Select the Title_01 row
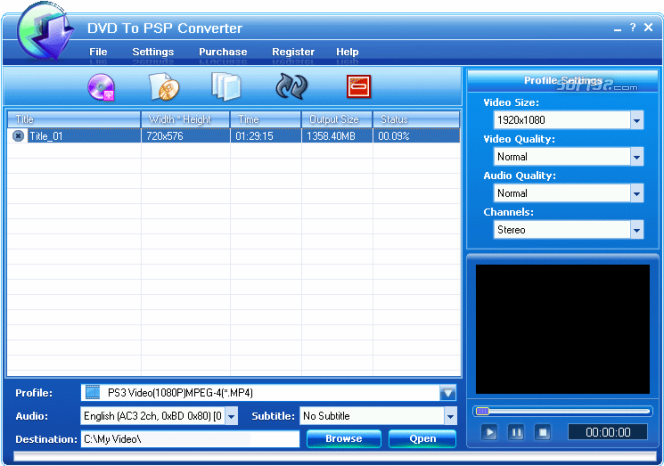This screenshot has height=466, width=664. coord(234,136)
